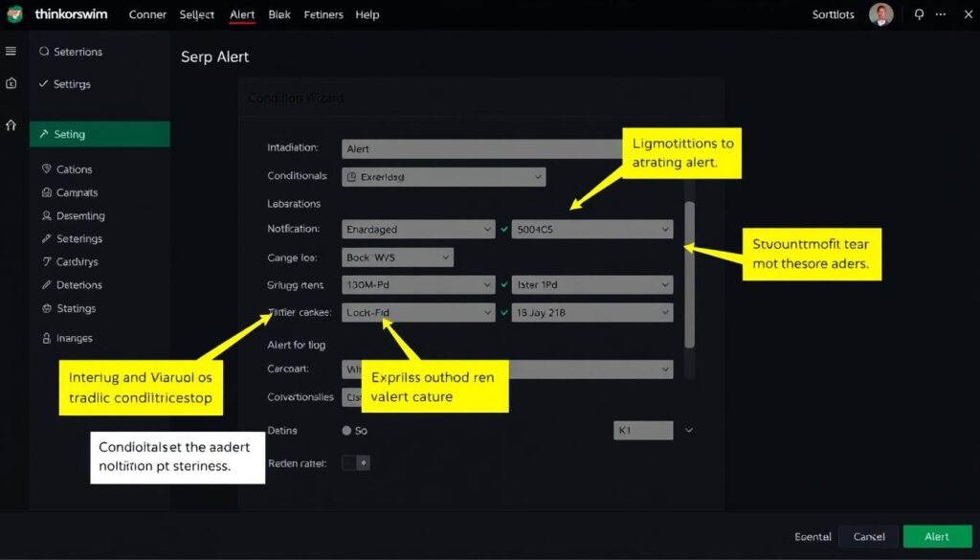Click the wizard vertical scrollbar thumb
The image size is (980, 560).
(x=689, y=275)
